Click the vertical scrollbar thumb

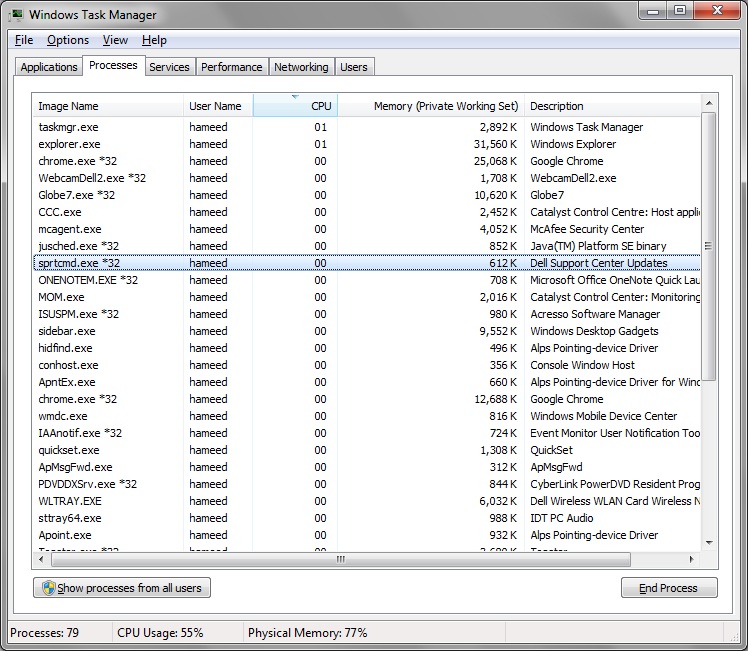[709, 246]
